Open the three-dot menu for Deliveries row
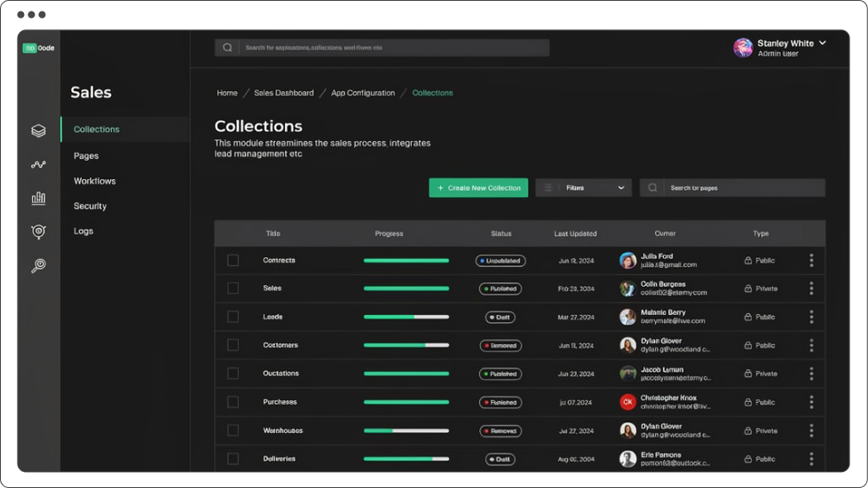This screenshot has width=868, height=488. tap(811, 459)
